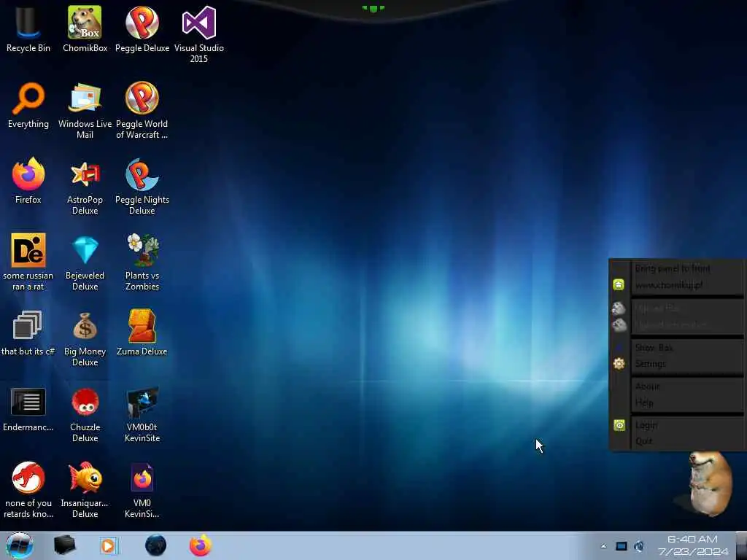Image resolution: width=747 pixels, height=560 pixels.
Task: Click the dark globe taskbar icon
Action: tap(155, 545)
